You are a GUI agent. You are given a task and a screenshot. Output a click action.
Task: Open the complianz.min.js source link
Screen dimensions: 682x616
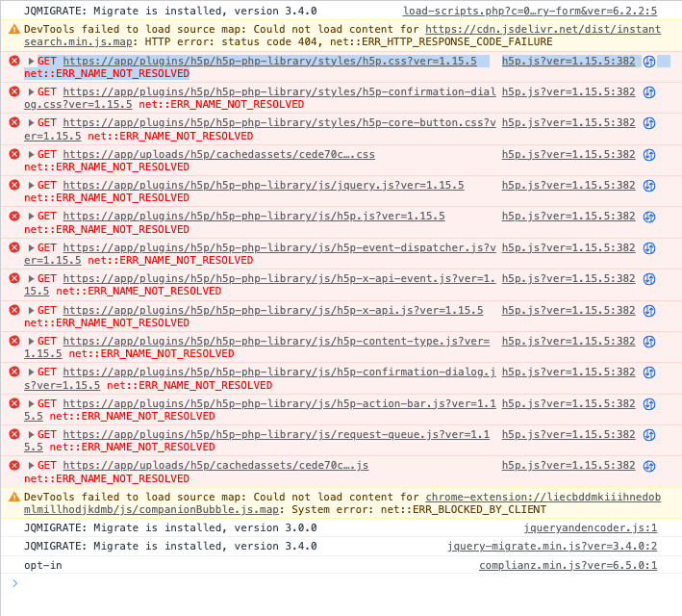pyautogui.click(x=568, y=565)
